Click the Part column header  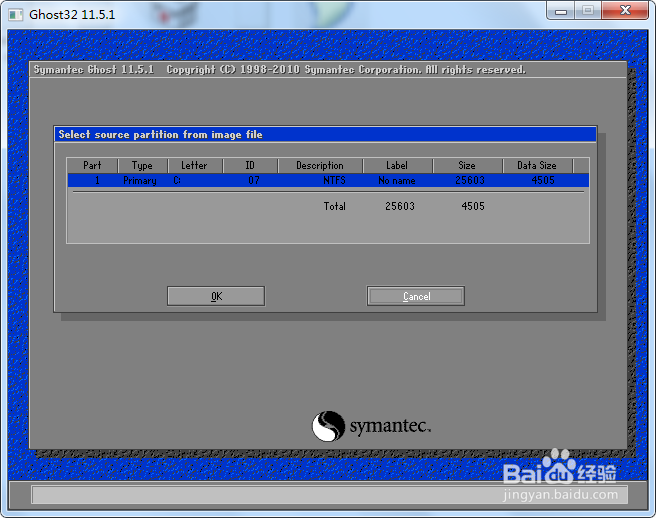[92, 165]
